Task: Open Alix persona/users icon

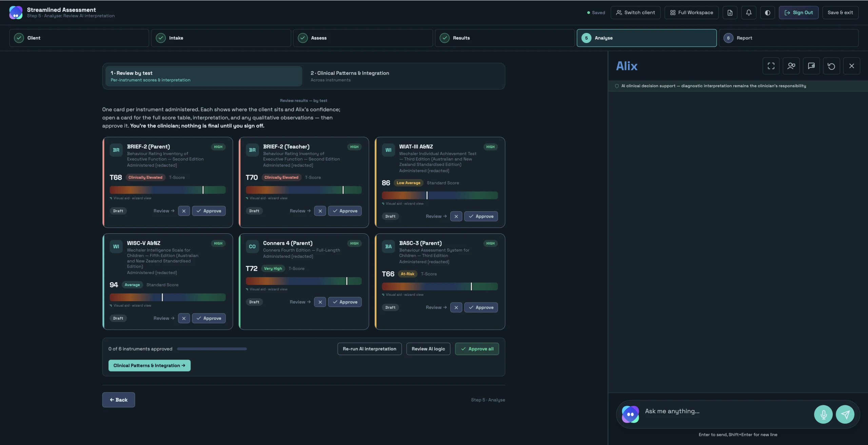Action: [x=791, y=66]
